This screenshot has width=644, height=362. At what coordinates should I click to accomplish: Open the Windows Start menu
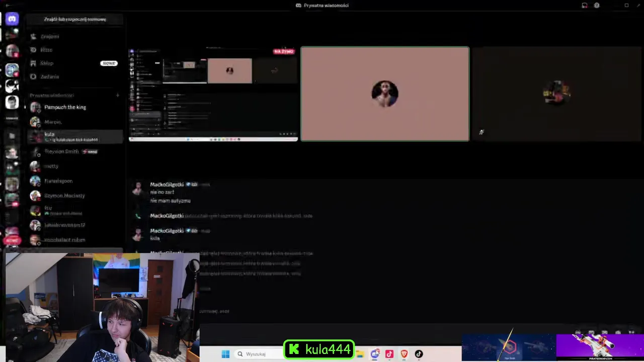[x=225, y=354]
